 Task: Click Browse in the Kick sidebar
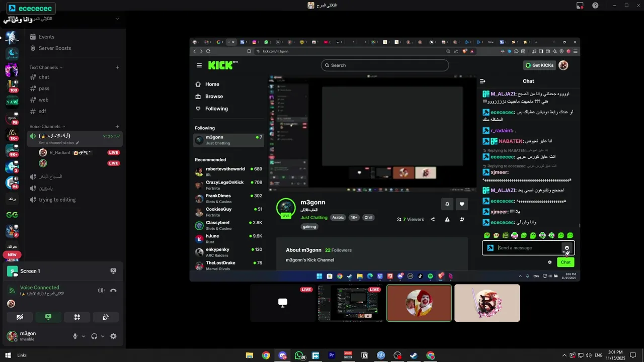(209, 97)
